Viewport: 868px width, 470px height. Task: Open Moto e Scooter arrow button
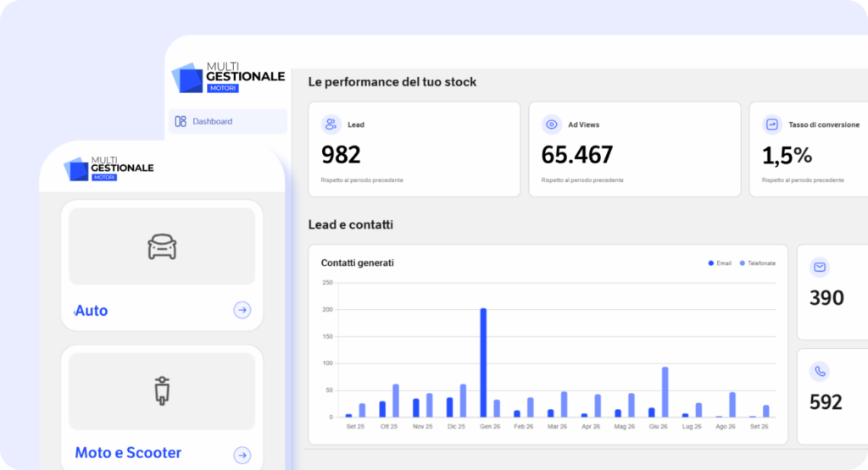242,455
